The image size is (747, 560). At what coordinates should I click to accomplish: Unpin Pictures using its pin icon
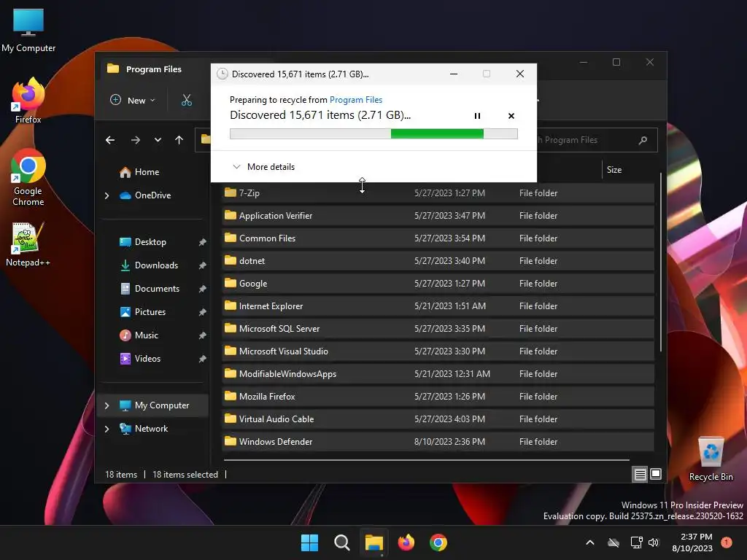(203, 312)
